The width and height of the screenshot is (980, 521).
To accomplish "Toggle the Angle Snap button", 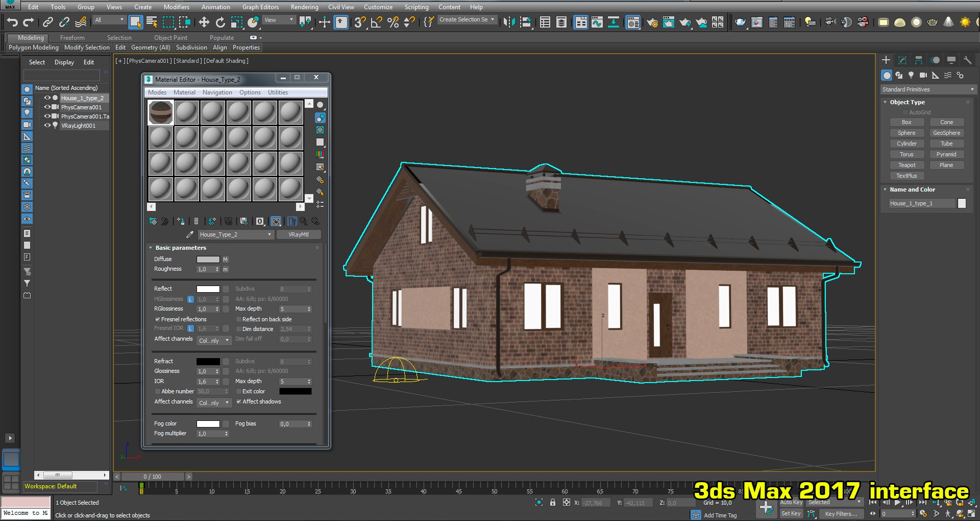I will [376, 22].
